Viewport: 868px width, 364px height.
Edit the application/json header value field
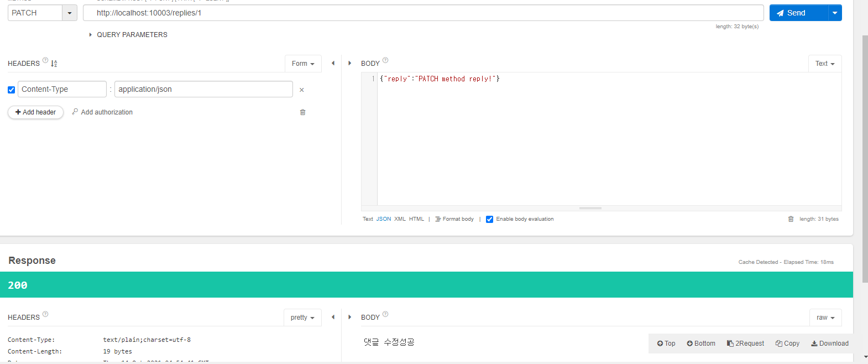tap(203, 89)
